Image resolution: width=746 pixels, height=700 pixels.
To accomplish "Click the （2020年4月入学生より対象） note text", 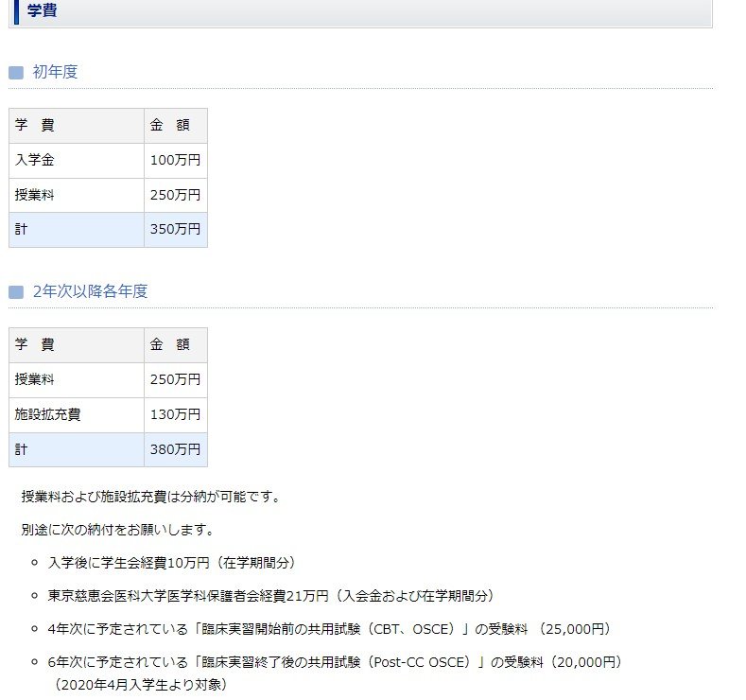I will click(140, 683).
